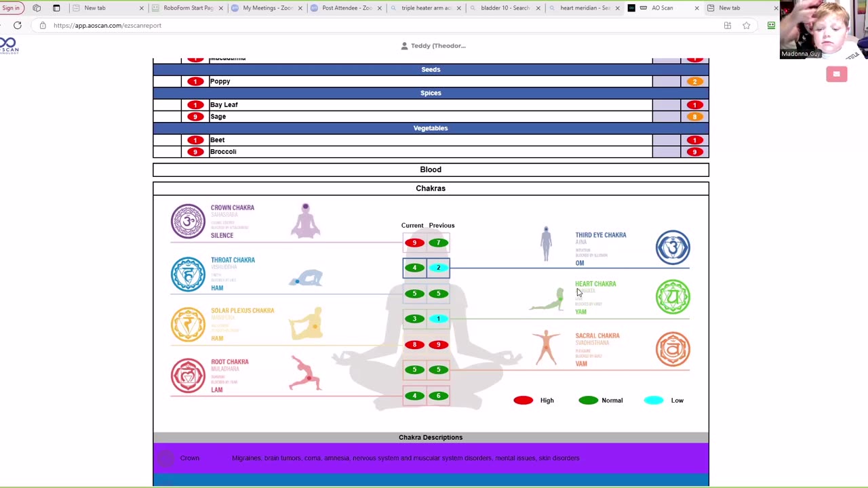Click the Broccoli food item
The height and width of the screenshot is (488, 868).
pos(223,152)
